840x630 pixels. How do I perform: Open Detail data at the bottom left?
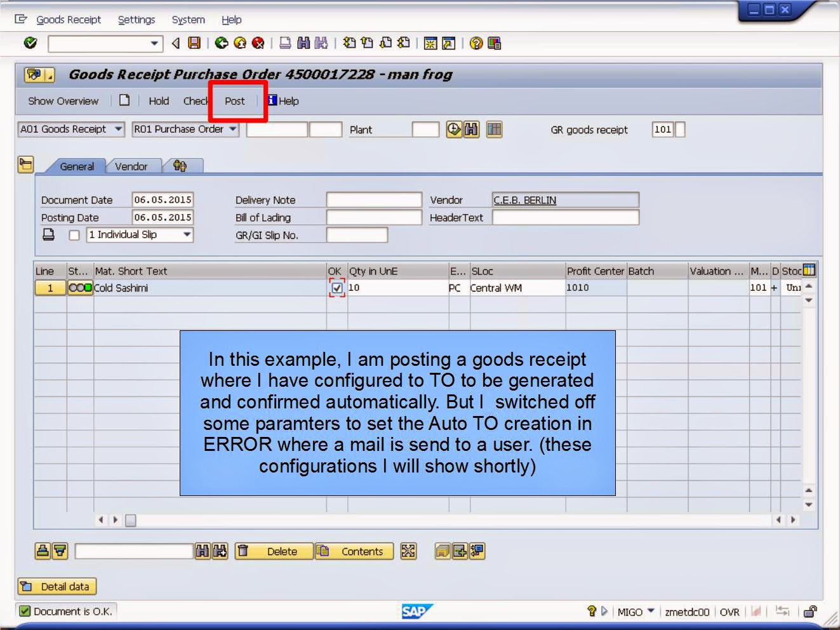pos(57,586)
